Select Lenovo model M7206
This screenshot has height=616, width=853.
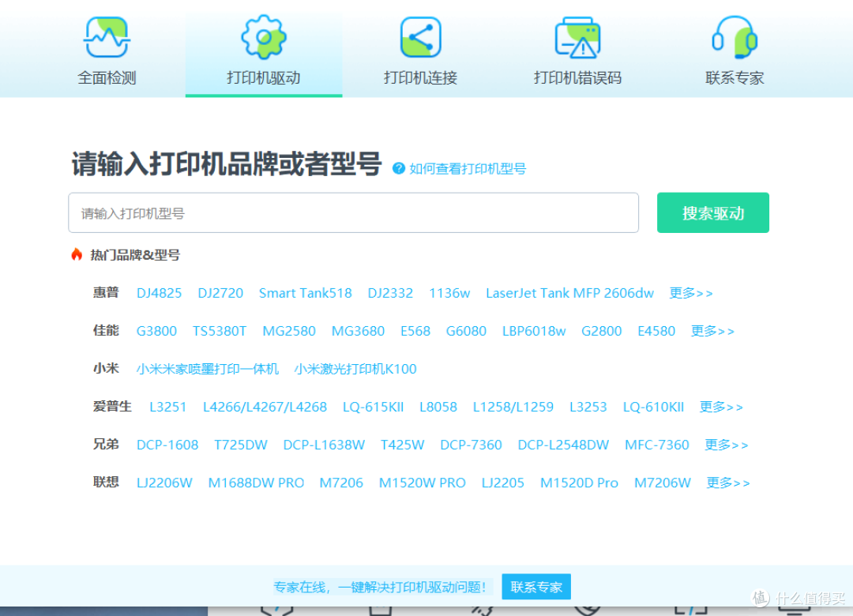point(341,483)
